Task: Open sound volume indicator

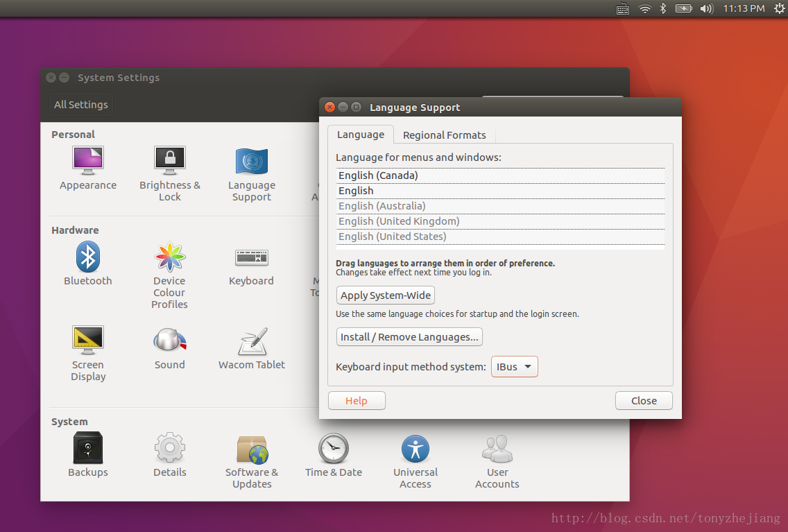Action: click(707, 8)
